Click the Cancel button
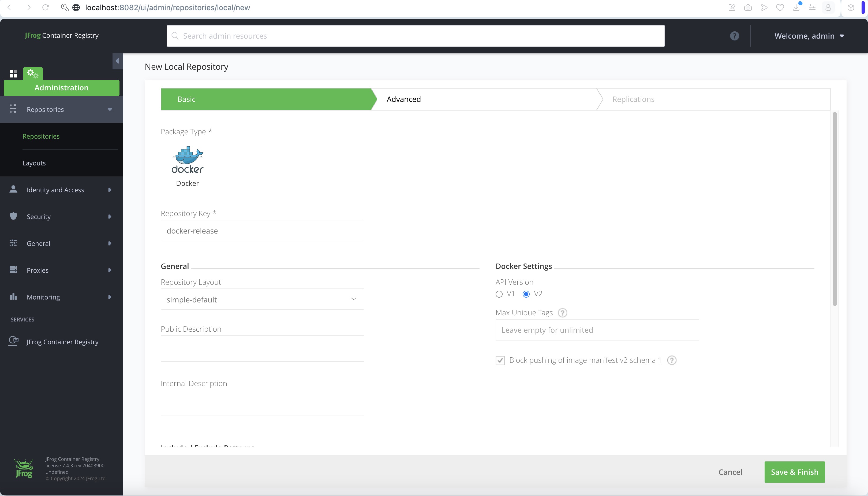Viewport: 868px width, 496px height. coord(731,472)
